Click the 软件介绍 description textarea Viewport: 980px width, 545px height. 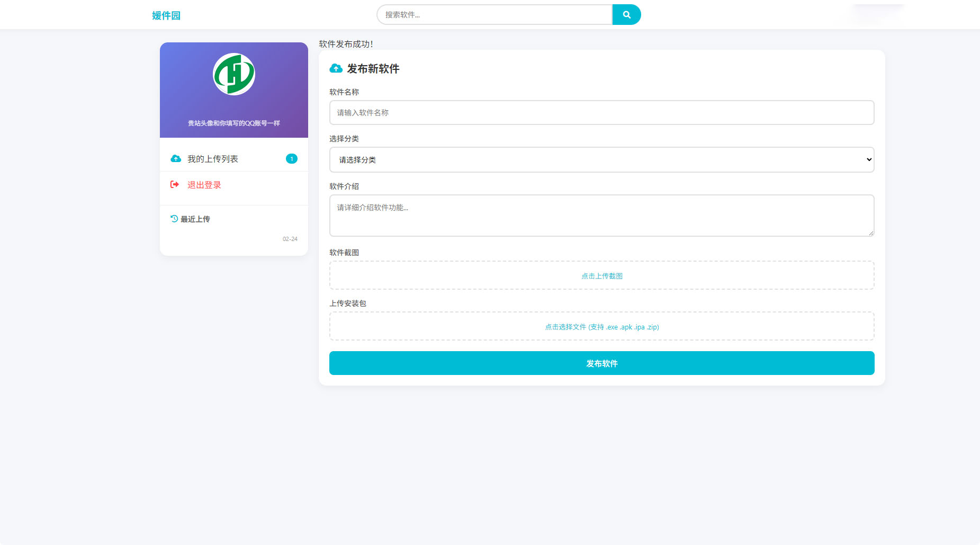click(x=601, y=216)
